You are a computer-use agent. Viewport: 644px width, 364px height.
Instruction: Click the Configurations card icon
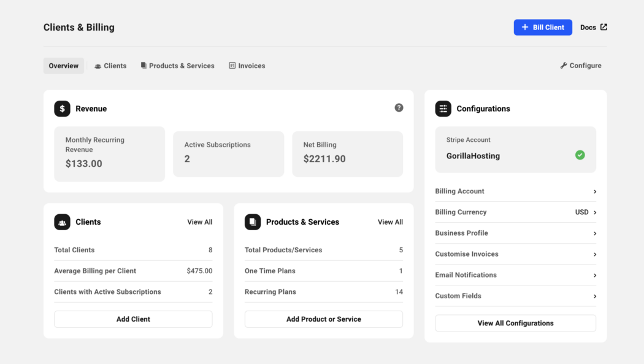[x=443, y=108]
